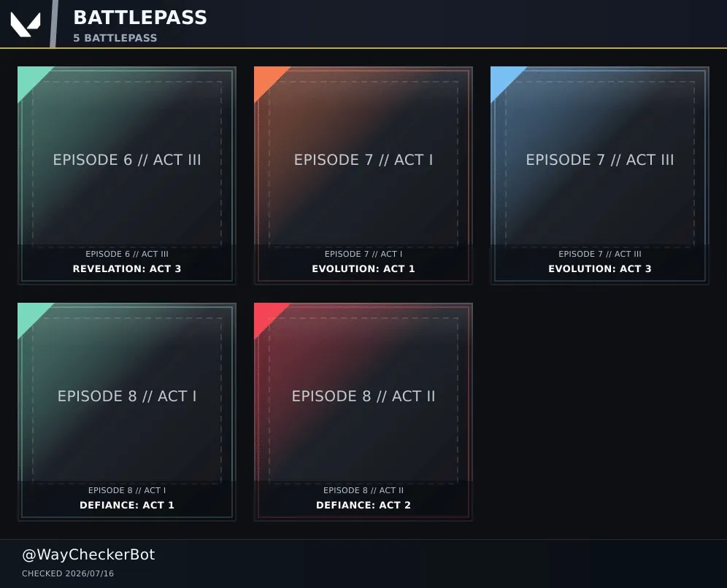Click the EVOLUTION: ACT 3 label
Screen dimensions: 727x588
coord(599,268)
